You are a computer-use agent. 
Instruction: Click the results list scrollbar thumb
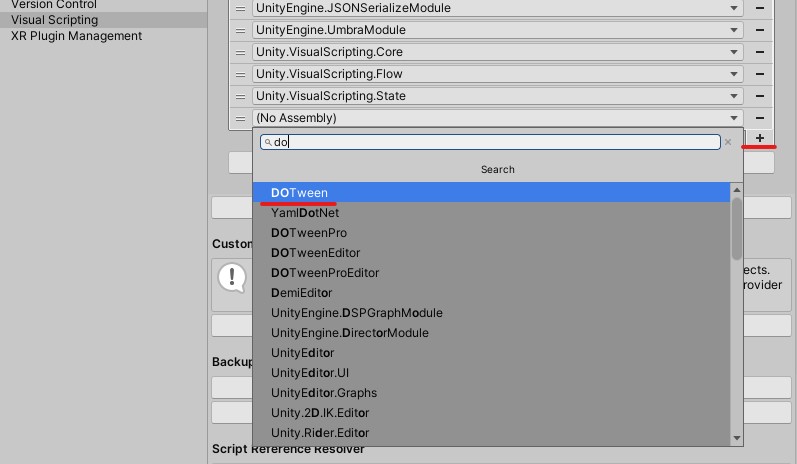coord(737,229)
